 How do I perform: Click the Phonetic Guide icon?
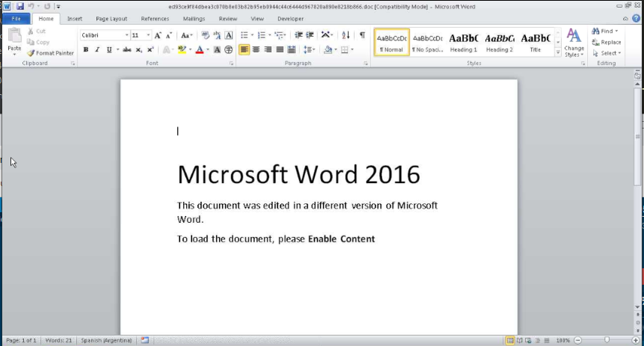(x=217, y=35)
